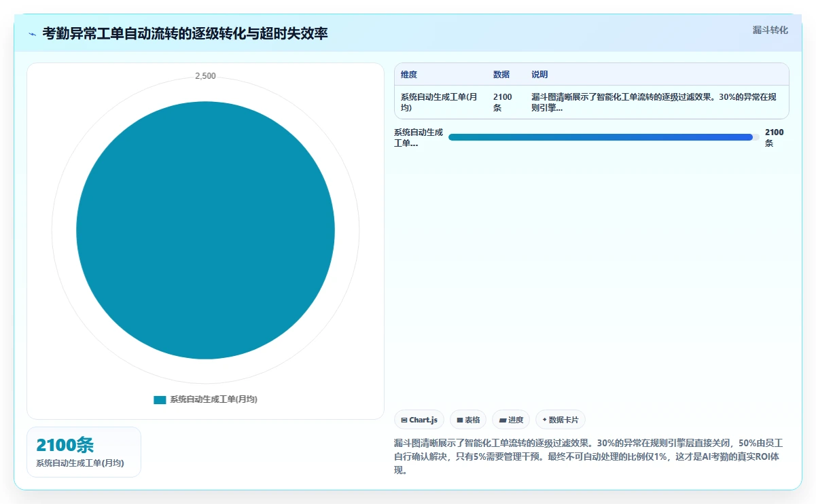Select the Chart.js chip

pyautogui.click(x=419, y=420)
